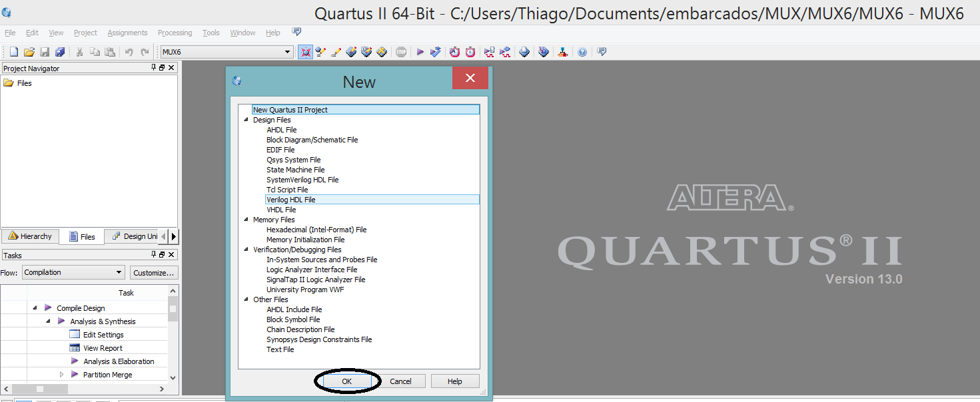Close the Tasks panel
The height and width of the screenshot is (402, 980).
(171, 255)
